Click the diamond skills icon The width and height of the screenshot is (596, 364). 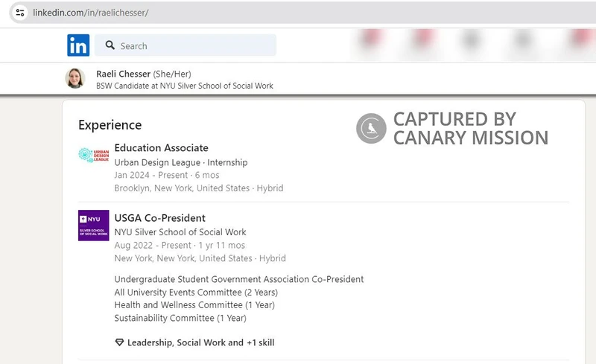coord(119,342)
